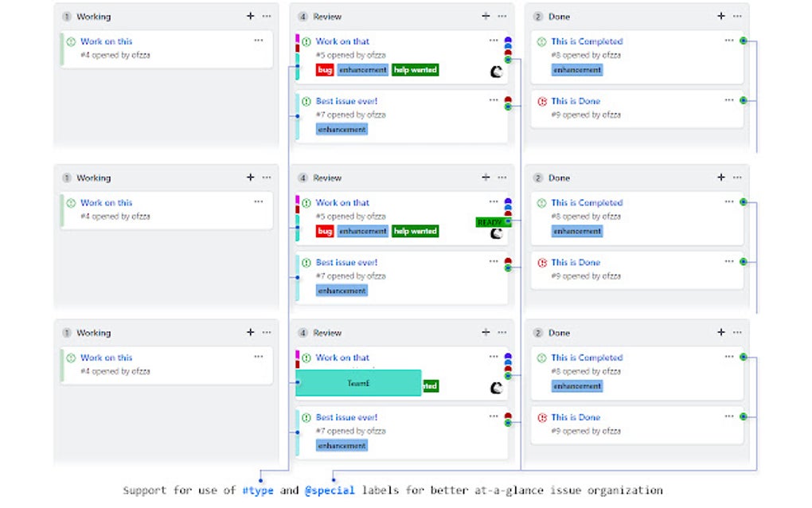This screenshot has height=508, width=812.
Task: Click the teal "TeamE" badge
Action: pos(360,384)
